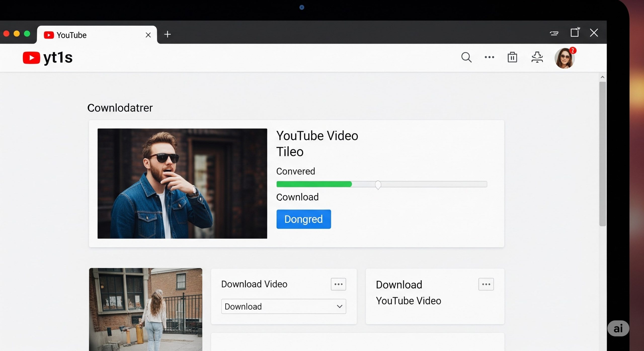The image size is (644, 351).
Task: Open the Download YouTube Video card options
Action: pyautogui.click(x=486, y=284)
